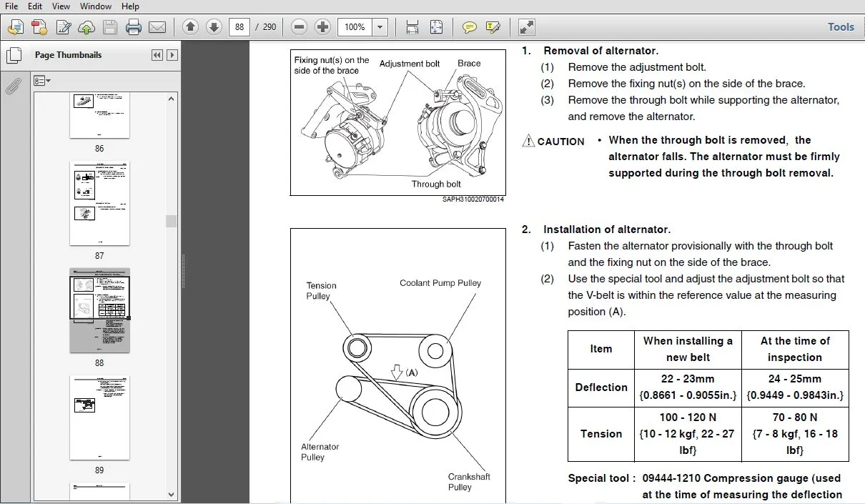This screenshot has height=504, width=865.
Task: Select the page 87 thumbnail
Action: (x=99, y=203)
